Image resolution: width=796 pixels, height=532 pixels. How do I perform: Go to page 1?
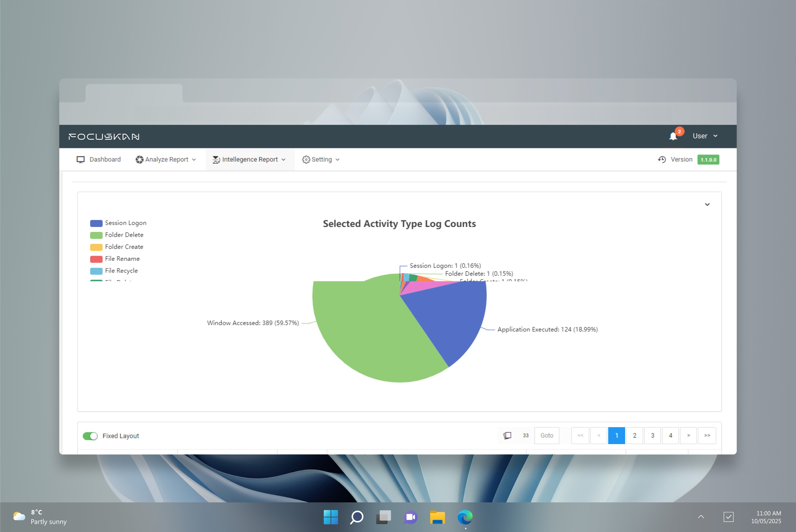click(x=617, y=435)
